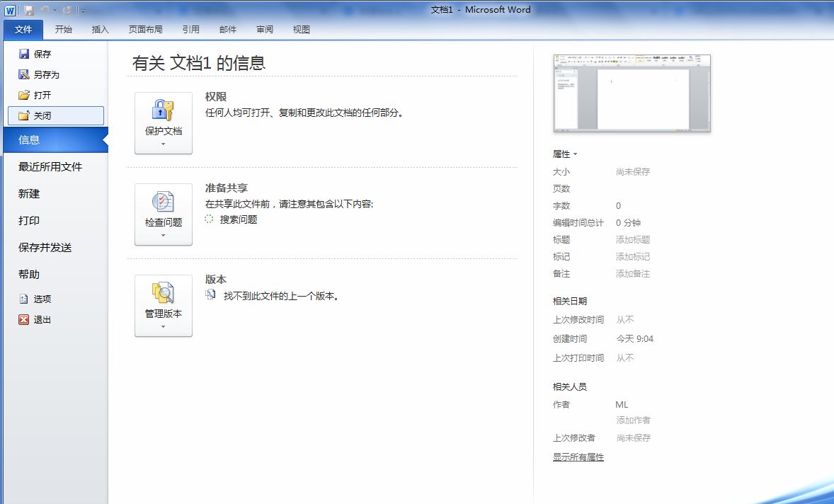Click the 添加备注 field

(x=633, y=274)
